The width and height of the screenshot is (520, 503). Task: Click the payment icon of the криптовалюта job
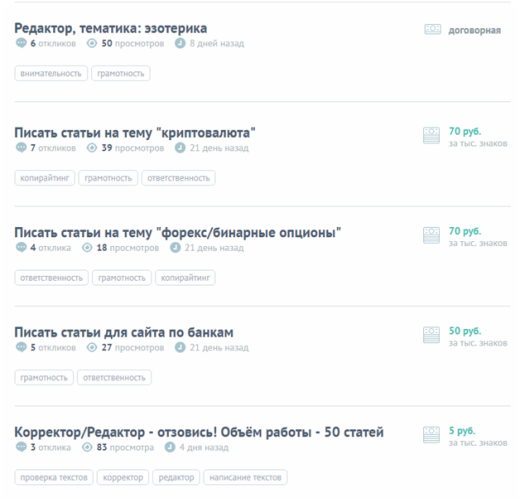(x=431, y=135)
